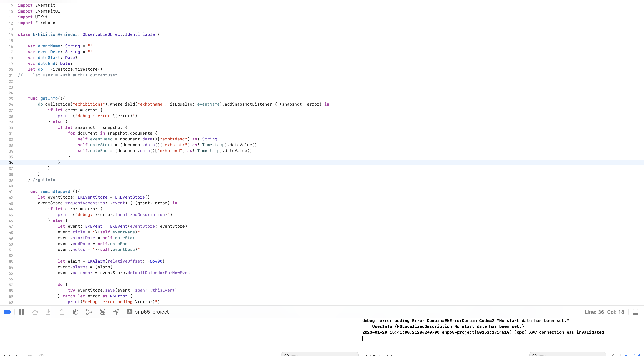Open Environment Overrides switches icon
The width and height of the screenshot is (644, 356).
point(103,312)
